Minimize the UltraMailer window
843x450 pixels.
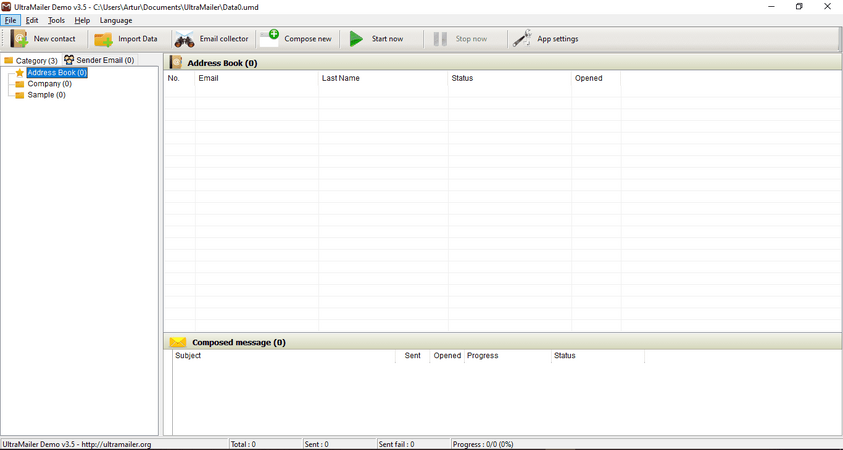tap(771, 7)
